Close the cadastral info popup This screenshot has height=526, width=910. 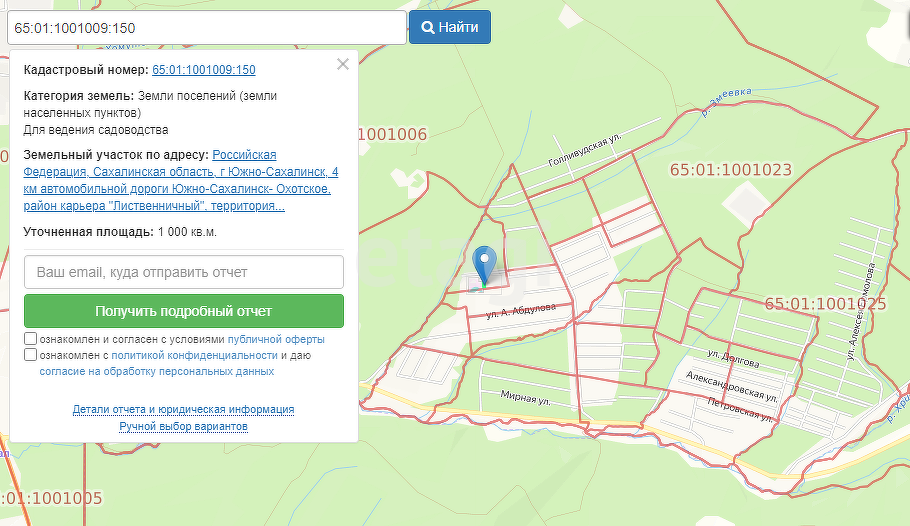[x=343, y=65]
